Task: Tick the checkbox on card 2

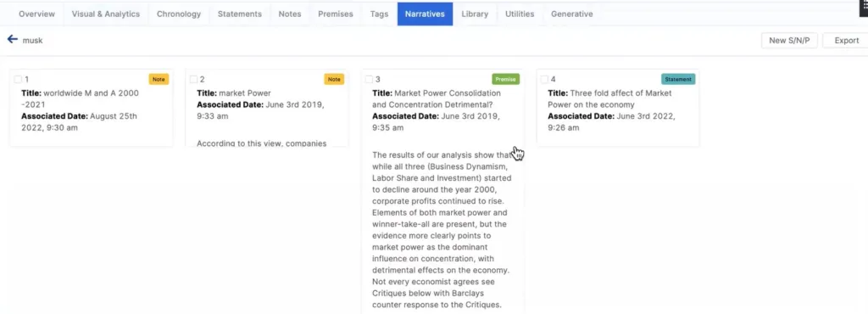Action: 193,79
